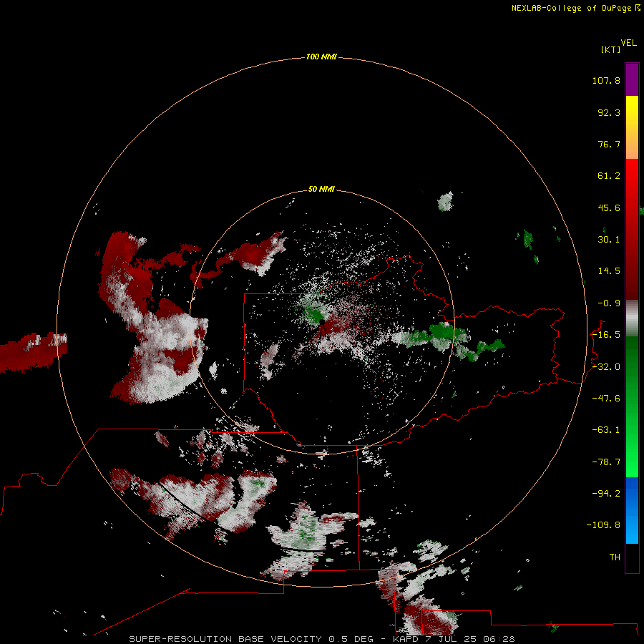
Task: Click the radar site marker at center
Action: (x=322, y=323)
